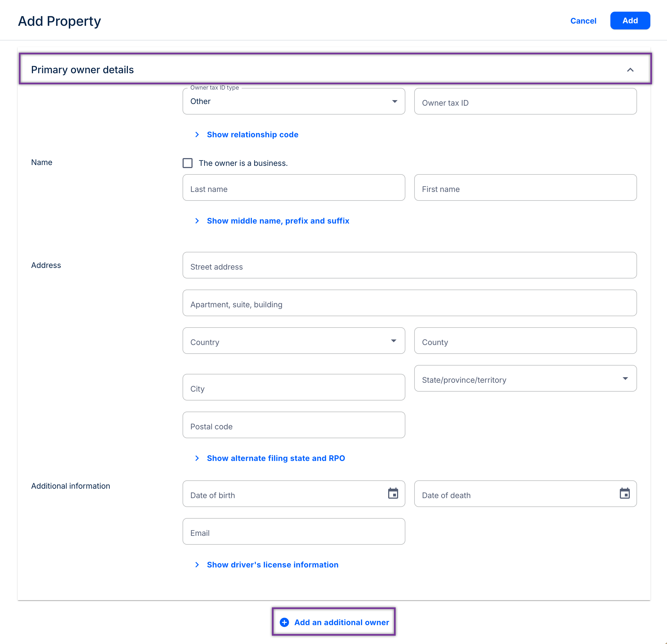Click the chevron beside Show relationship code
The image size is (667, 644).
197,135
